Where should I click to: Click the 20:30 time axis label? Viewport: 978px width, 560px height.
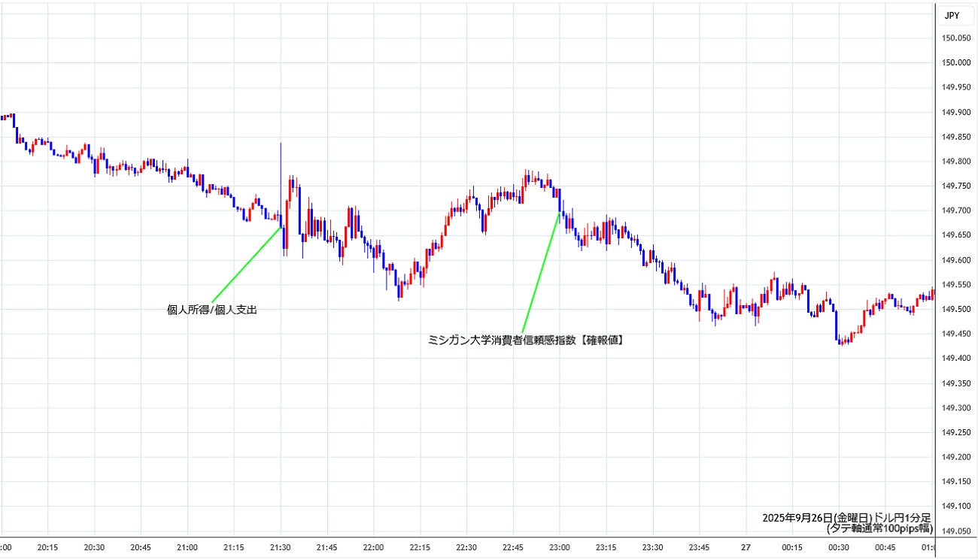[x=94, y=549]
